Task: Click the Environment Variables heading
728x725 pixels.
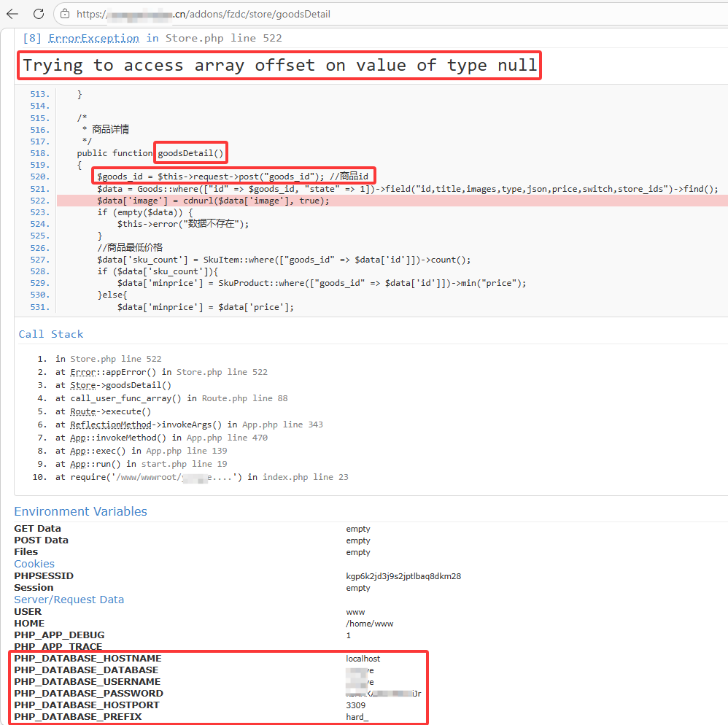Action: point(80,511)
